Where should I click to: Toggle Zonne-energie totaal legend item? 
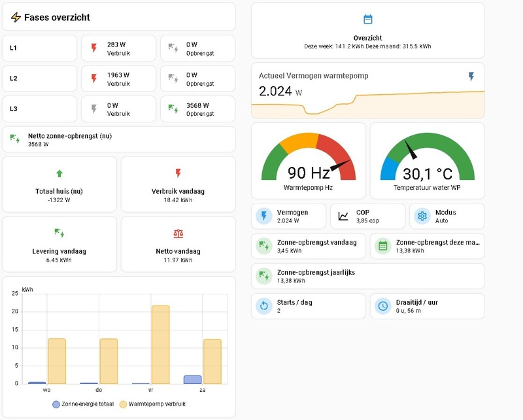(x=83, y=404)
